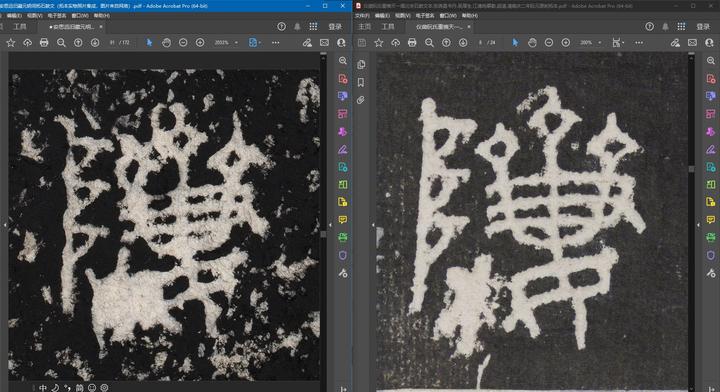The image size is (720, 392).
Task: Go to the previous page in the right window
Action: click(x=446, y=43)
